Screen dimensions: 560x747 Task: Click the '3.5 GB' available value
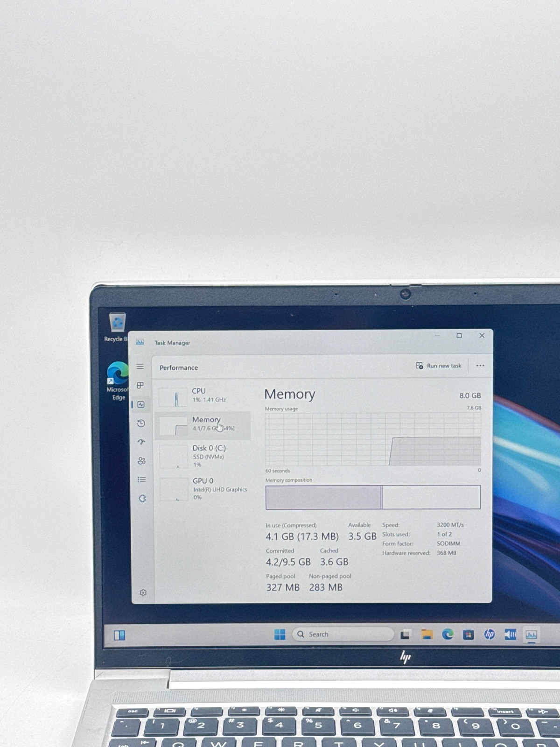pyautogui.click(x=362, y=536)
